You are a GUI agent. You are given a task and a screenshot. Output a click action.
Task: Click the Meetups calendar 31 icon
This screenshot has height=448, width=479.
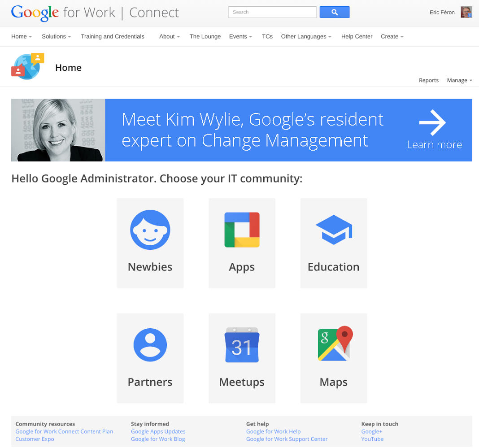pos(242,345)
